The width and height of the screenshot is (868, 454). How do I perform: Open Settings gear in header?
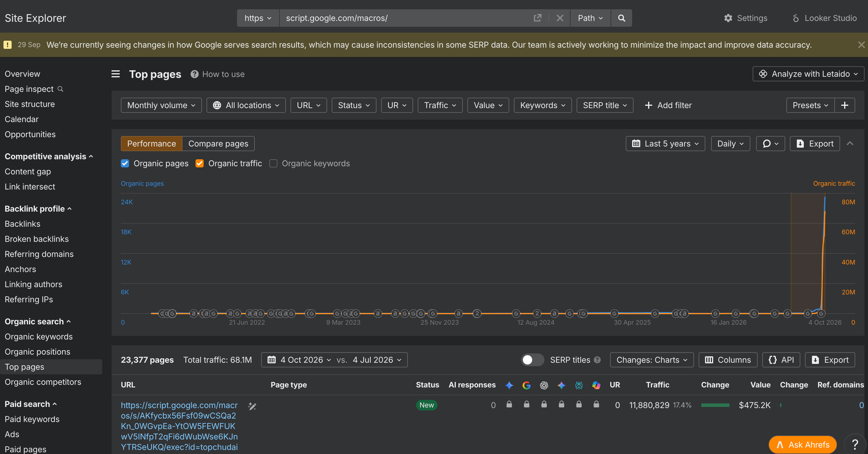pyautogui.click(x=745, y=18)
